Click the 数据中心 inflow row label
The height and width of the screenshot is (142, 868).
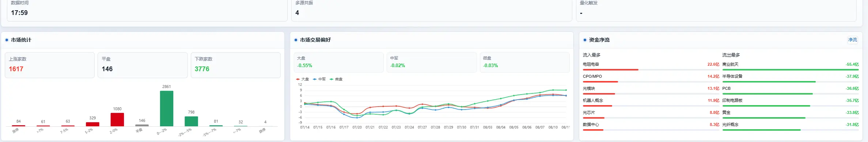[x=591, y=124]
